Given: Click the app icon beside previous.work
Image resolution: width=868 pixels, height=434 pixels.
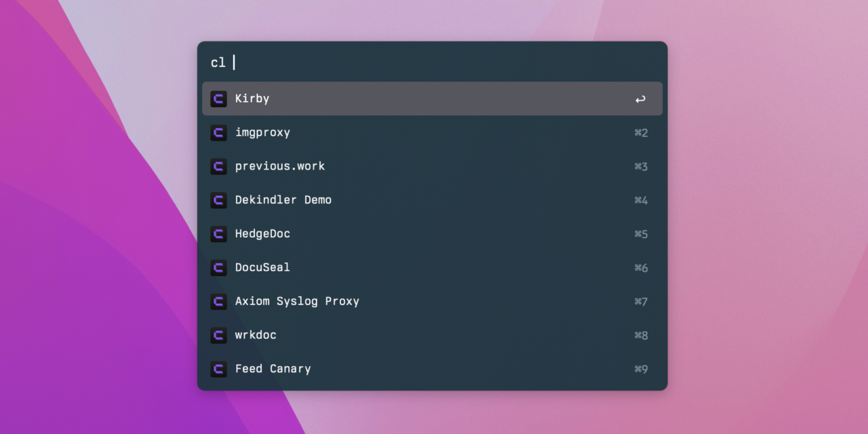Looking at the screenshot, I should tap(218, 167).
